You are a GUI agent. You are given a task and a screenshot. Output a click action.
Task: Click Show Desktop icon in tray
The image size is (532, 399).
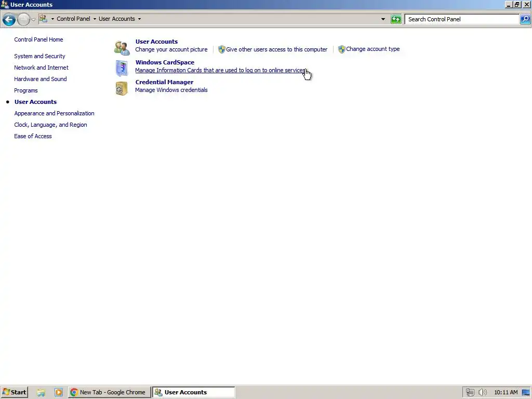pos(526,393)
